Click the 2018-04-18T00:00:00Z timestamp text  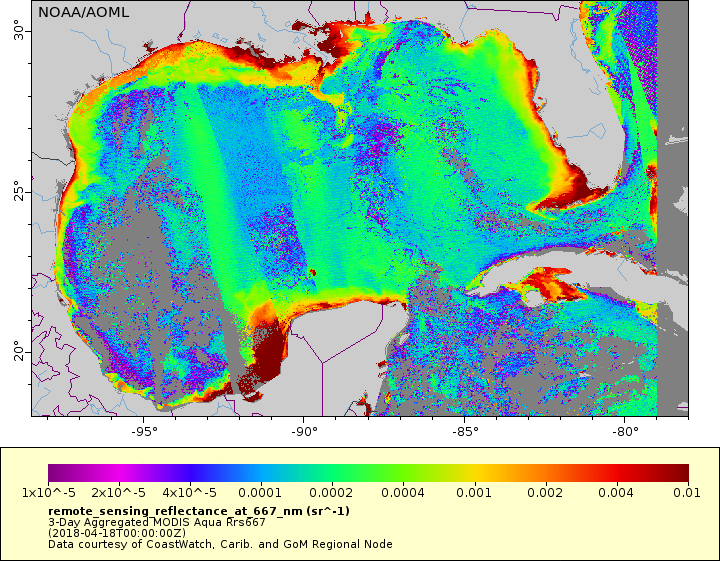(117, 533)
